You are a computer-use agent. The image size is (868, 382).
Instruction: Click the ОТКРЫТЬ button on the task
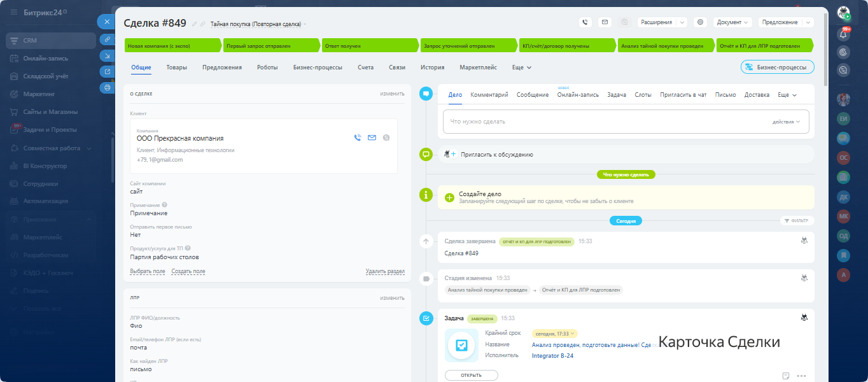pyautogui.click(x=471, y=375)
